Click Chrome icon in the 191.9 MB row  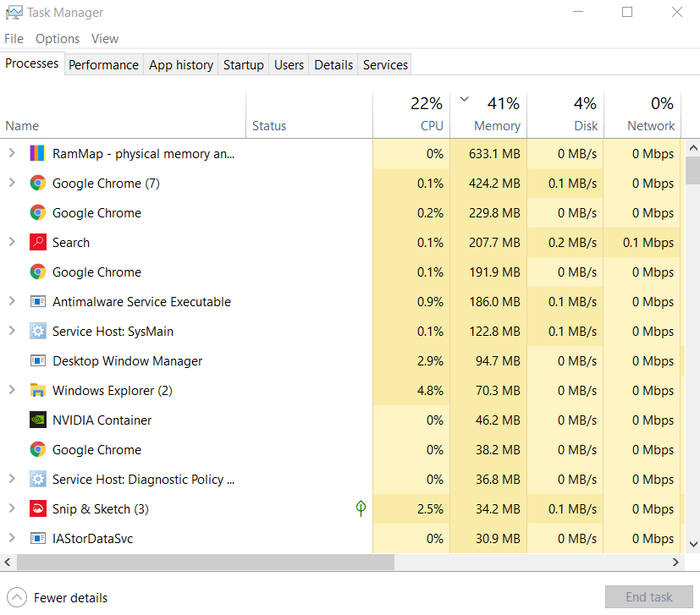click(x=37, y=272)
